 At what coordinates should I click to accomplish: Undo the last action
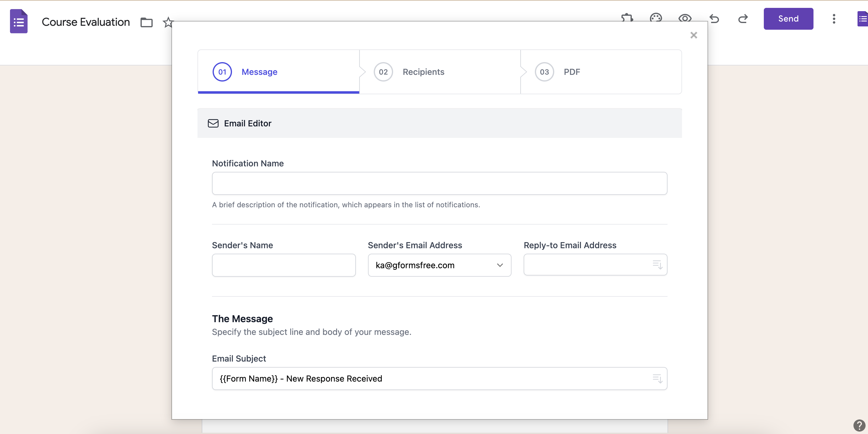tap(715, 18)
